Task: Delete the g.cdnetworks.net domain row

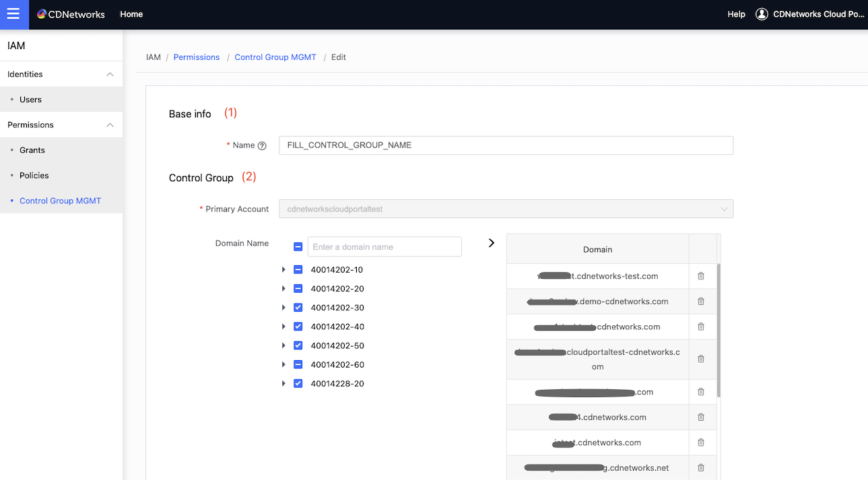Action: [x=700, y=468]
